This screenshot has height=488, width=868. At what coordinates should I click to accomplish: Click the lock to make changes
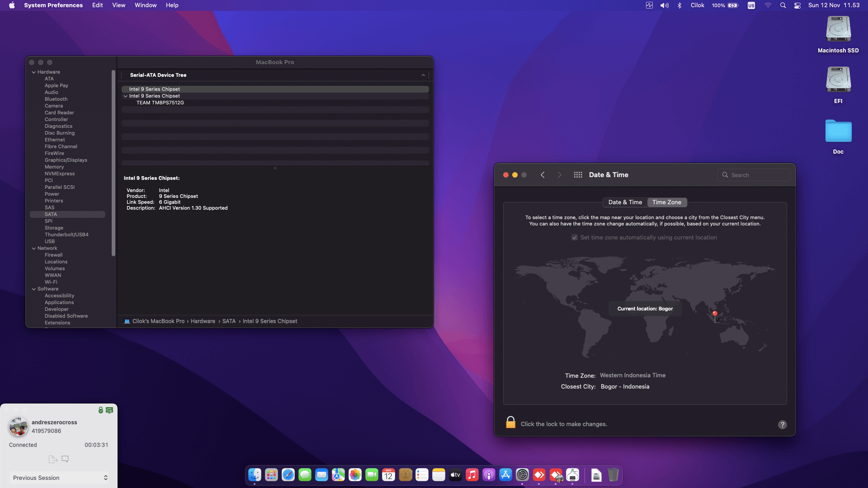point(511,422)
